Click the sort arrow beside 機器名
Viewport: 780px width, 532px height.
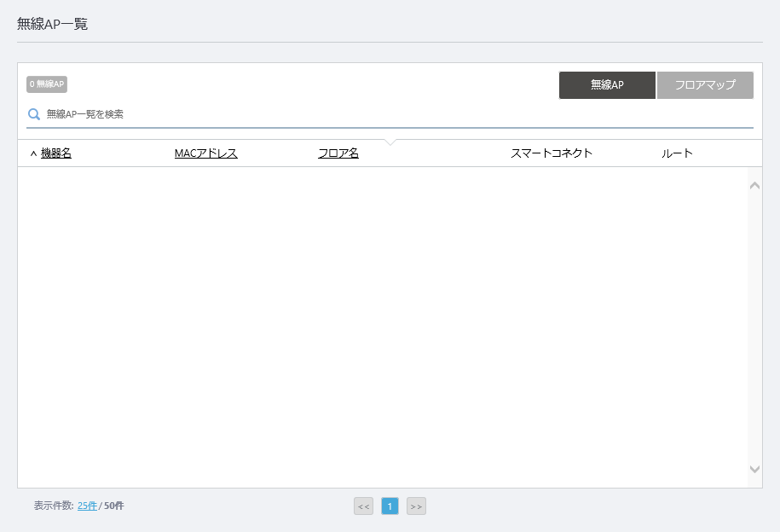(33, 153)
